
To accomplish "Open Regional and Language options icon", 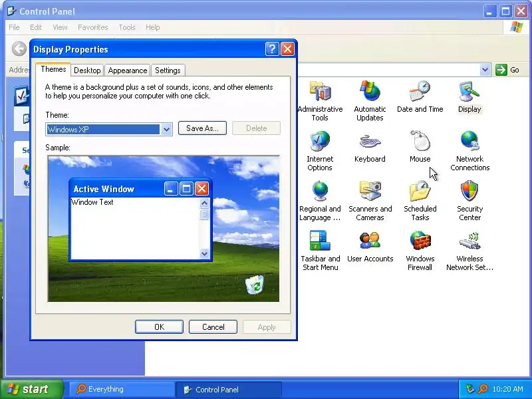I will coord(320,191).
